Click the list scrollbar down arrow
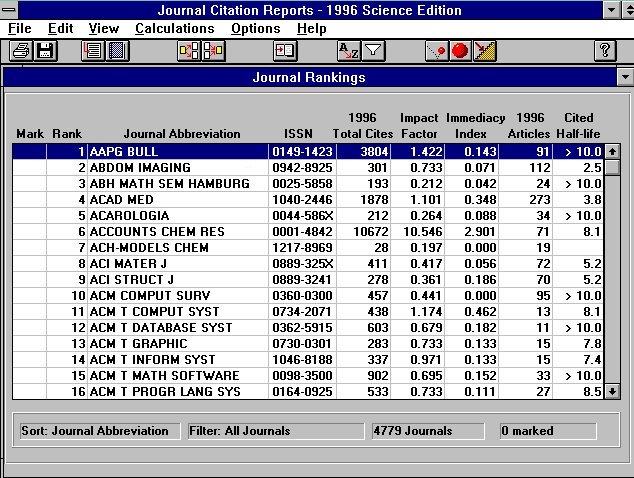The width and height of the screenshot is (634, 478). pyautogui.click(x=612, y=391)
